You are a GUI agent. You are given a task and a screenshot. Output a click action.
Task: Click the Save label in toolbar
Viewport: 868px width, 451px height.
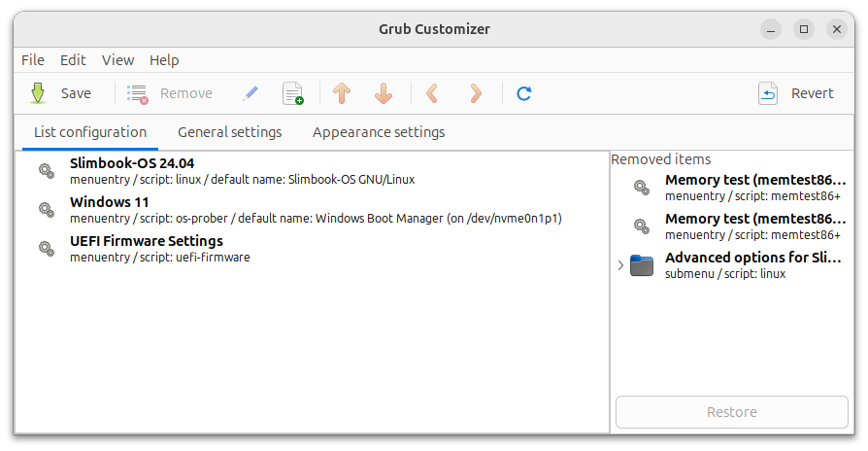(x=76, y=93)
